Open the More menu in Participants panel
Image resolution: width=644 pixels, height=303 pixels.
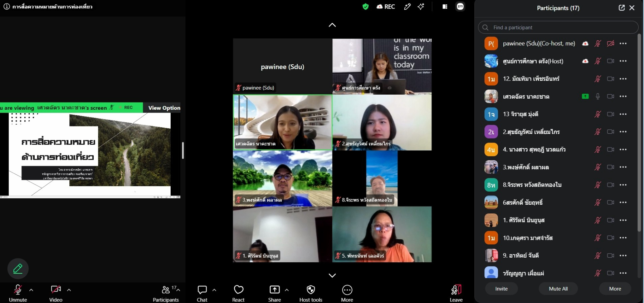coord(615,289)
